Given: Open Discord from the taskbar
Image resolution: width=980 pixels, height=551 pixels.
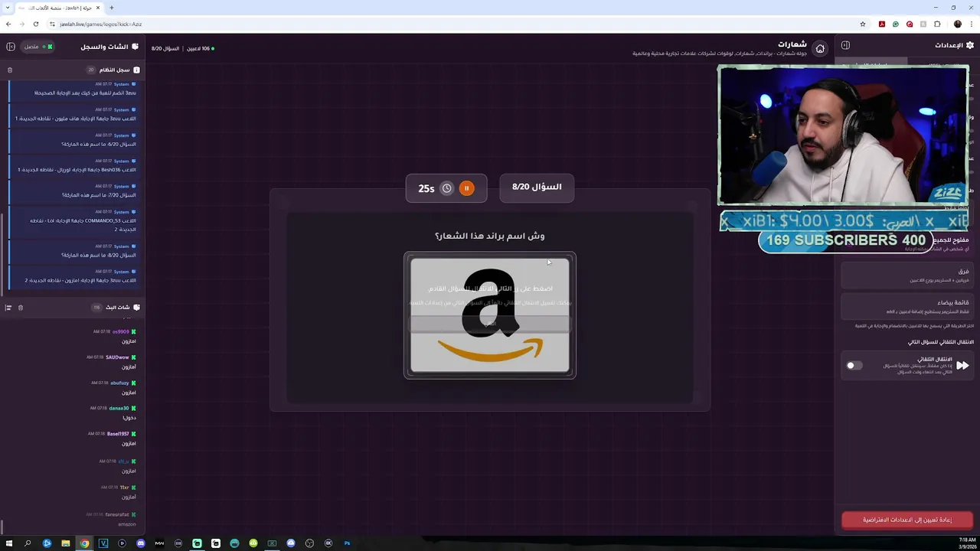Looking at the screenshot, I should 140,543.
